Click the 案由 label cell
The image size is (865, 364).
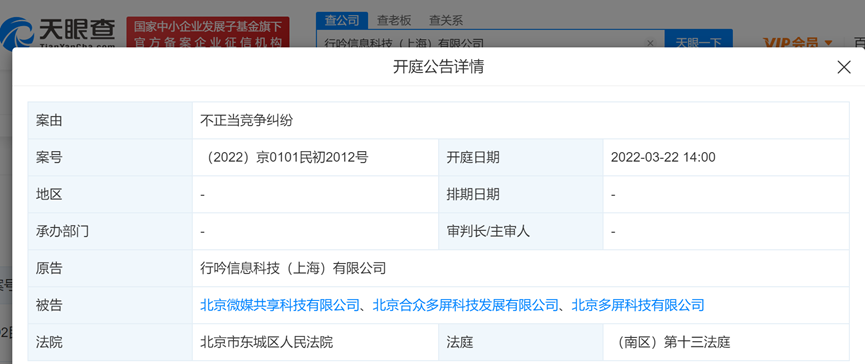pos(110,120)
